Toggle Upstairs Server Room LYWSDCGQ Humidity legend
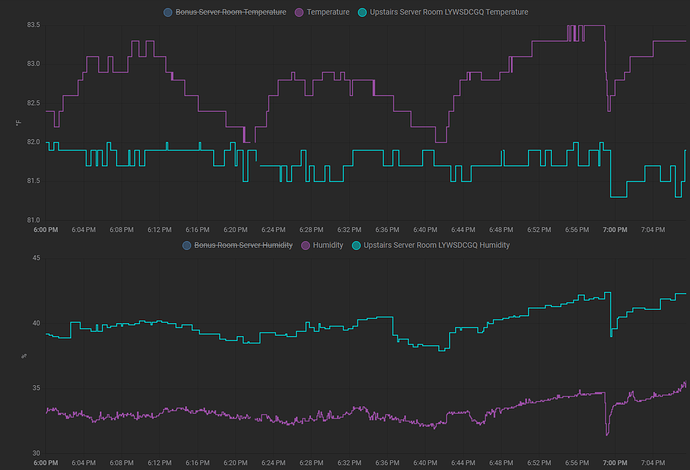 [437, 245]
